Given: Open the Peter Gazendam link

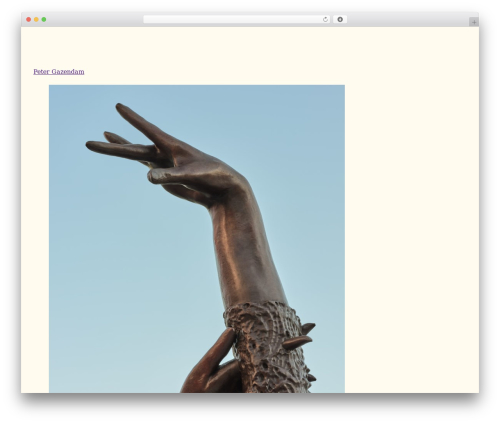Looking at the screenshot, I should 59,72.
